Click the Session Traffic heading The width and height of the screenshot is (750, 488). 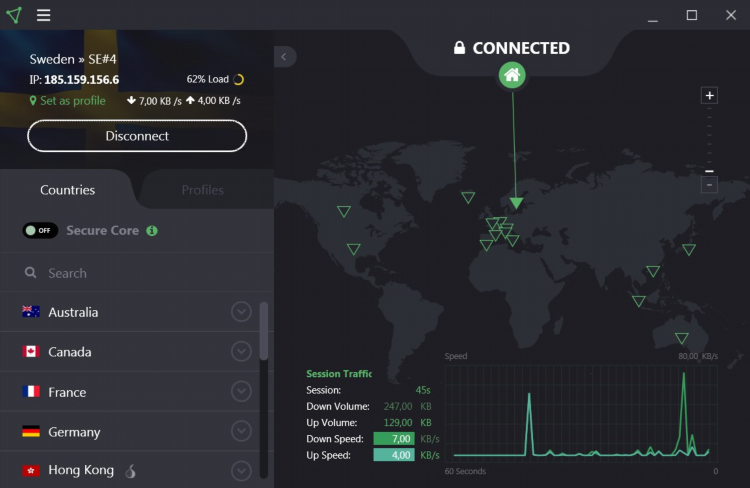point(339,374)
